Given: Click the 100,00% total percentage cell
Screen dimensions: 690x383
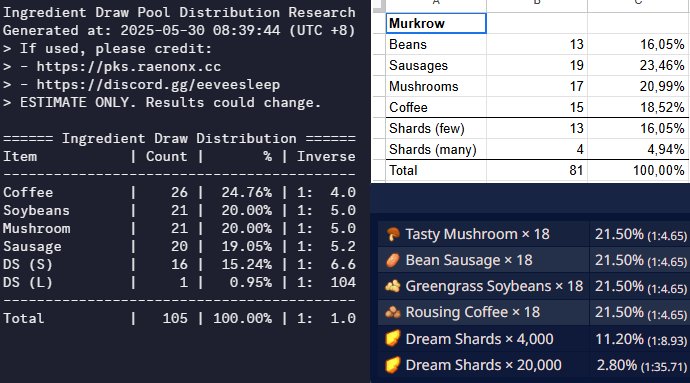Looking at the screenshot, I should coord(638,170).
